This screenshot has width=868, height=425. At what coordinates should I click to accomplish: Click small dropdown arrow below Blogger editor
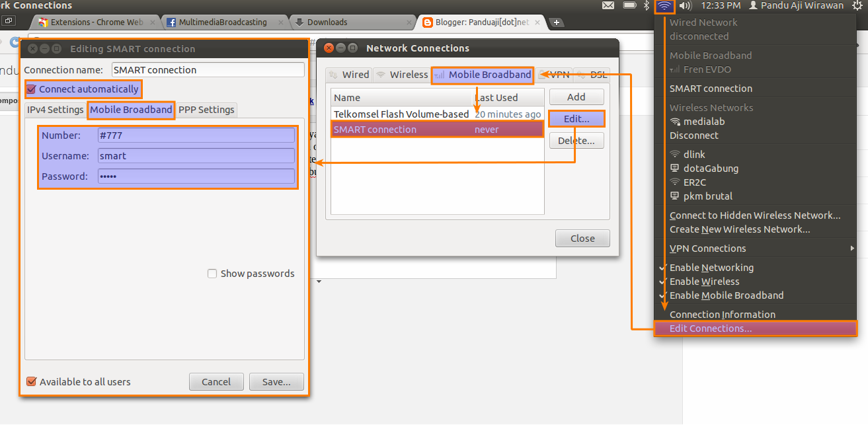click(319, 282)
